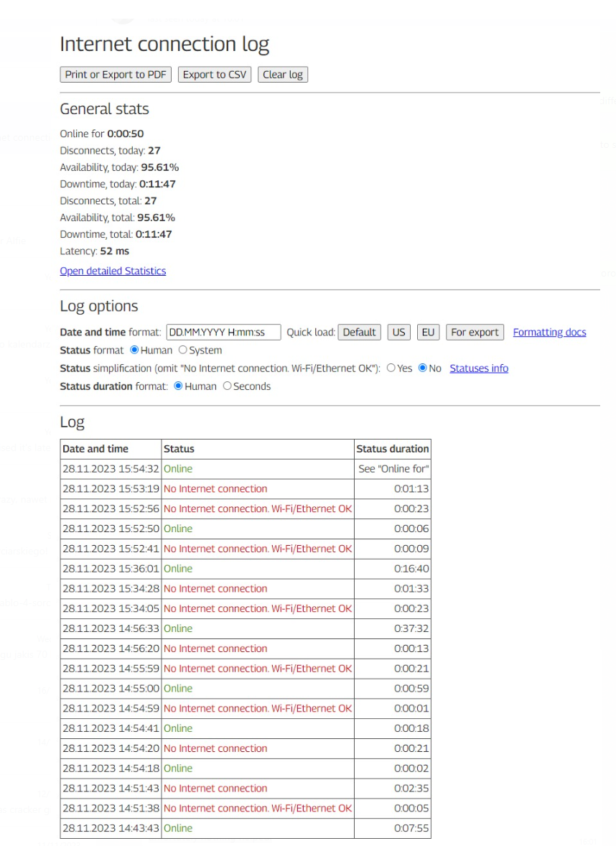Export the log to CSV
Viewport: 616px width, 846px height.
[x=214, y=74]
